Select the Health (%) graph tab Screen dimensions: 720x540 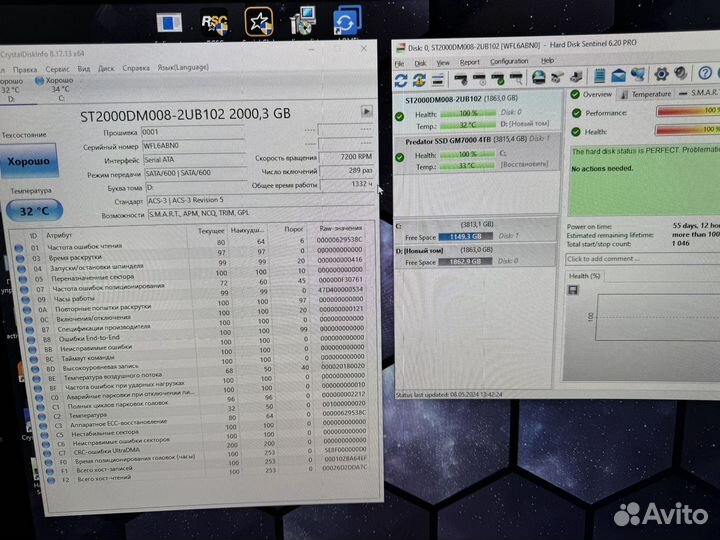pyautogui.click(x=585, y=276)
